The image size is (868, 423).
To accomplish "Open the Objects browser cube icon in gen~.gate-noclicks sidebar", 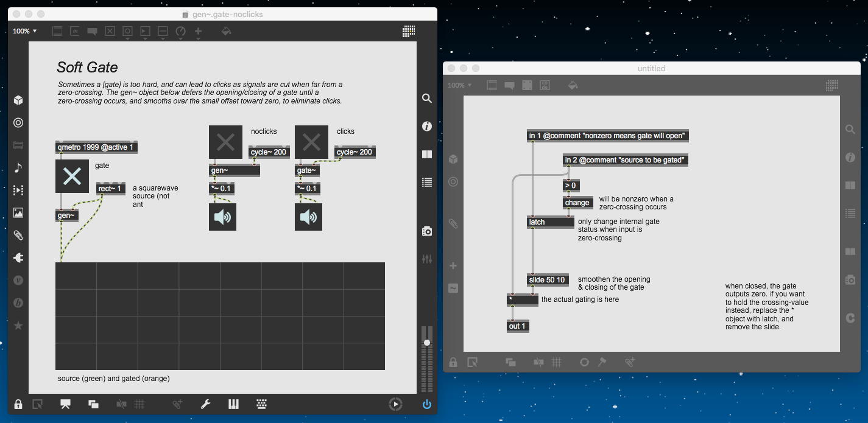I will point(18,100).
